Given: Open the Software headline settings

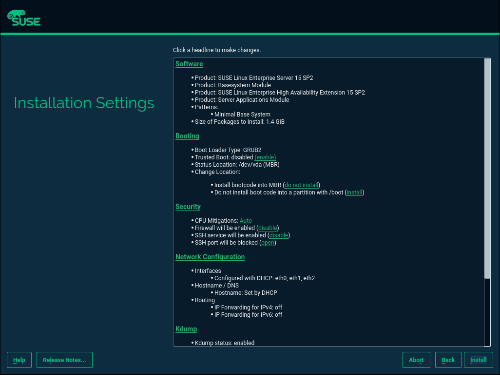Looking at the screenshot, I should (x=189, y=64).
